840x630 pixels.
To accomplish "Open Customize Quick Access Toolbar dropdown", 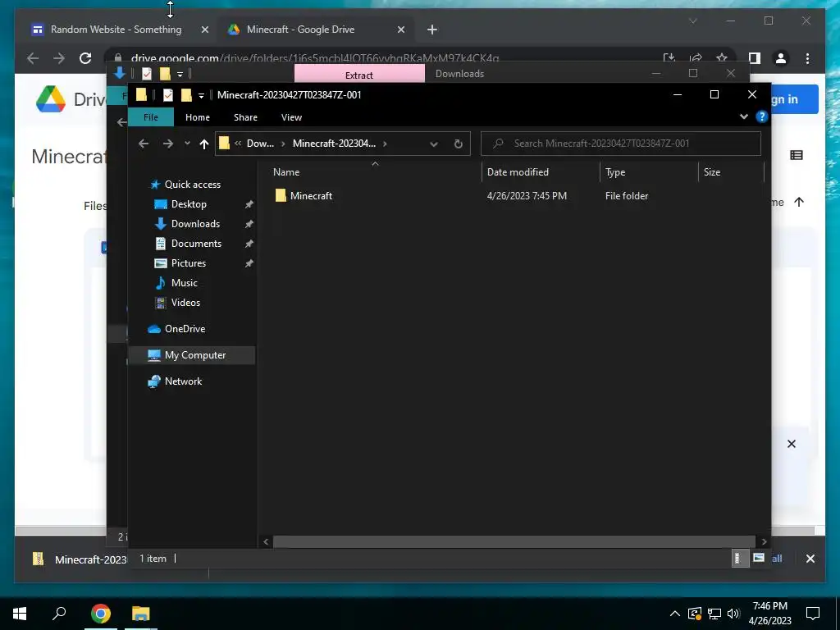I will point(202,96).
